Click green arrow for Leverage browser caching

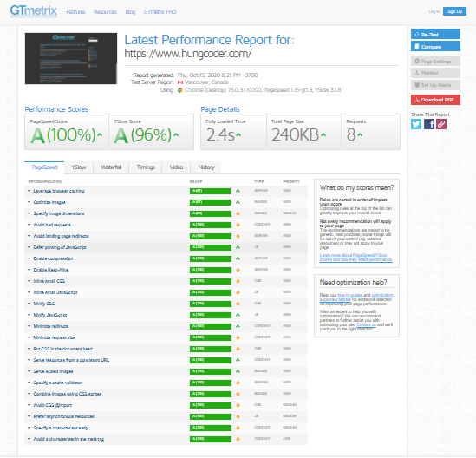pyautogui.click(x=238, y=191)
